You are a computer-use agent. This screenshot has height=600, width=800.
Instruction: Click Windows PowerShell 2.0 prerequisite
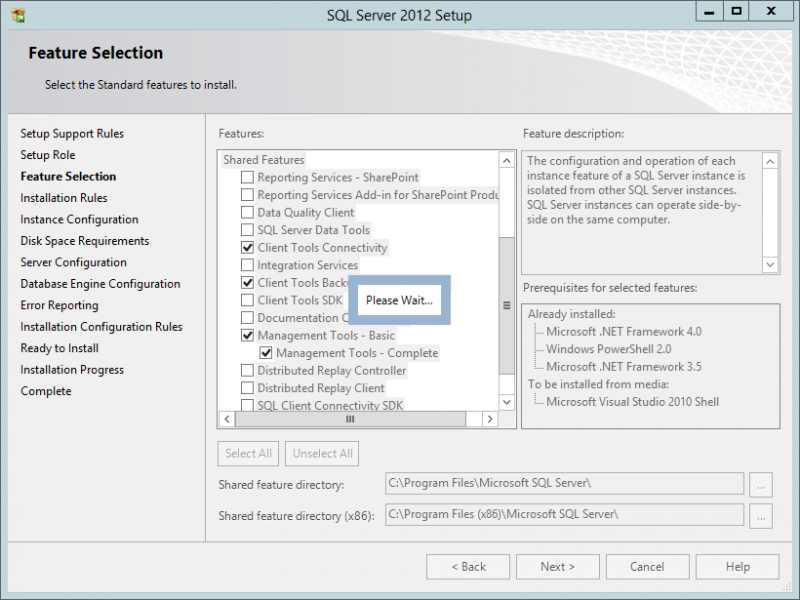tap(609, 349)
